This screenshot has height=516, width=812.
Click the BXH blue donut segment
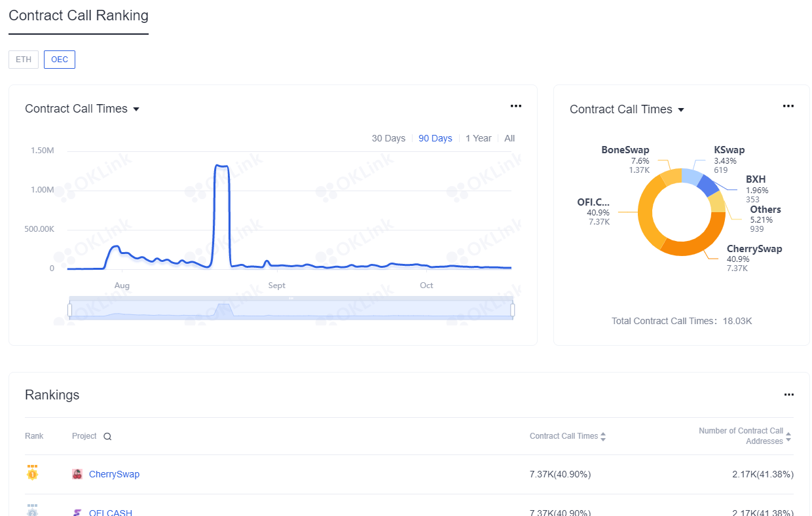pos(708,186)
